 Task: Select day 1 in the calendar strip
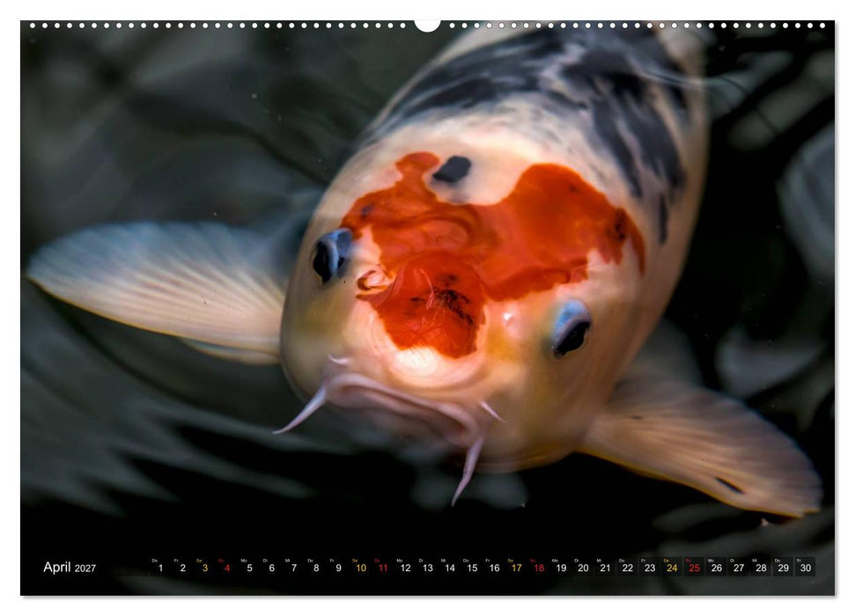pyautogui.click(x=160, y=567)
